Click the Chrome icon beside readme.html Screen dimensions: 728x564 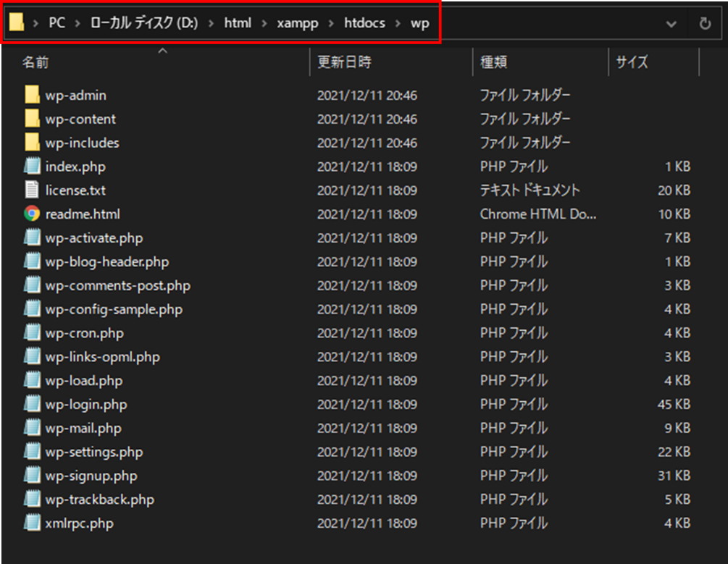[31, 214]
